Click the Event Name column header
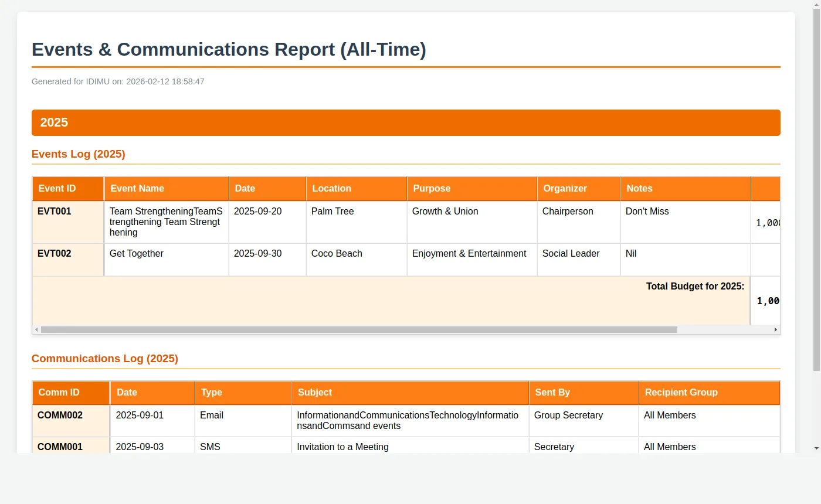This screenshot has width=821, height=504. coord(167,189)
